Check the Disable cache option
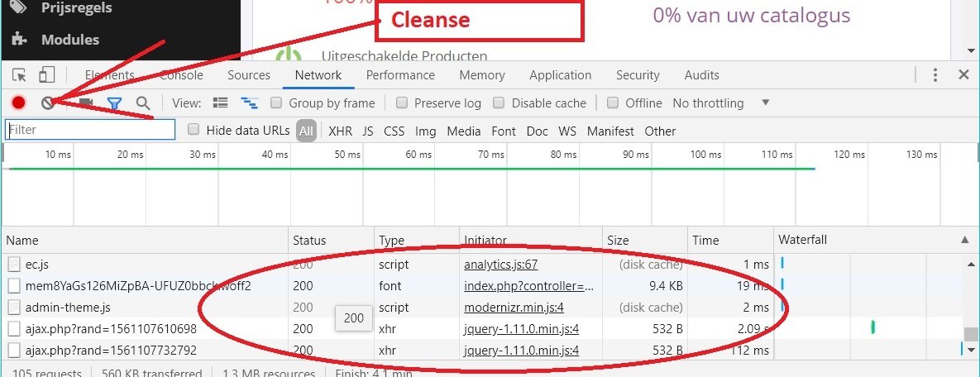 point(499,103)
